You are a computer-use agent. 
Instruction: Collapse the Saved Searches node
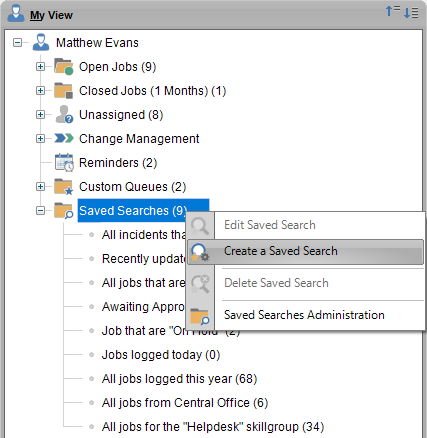coord(40,211)
